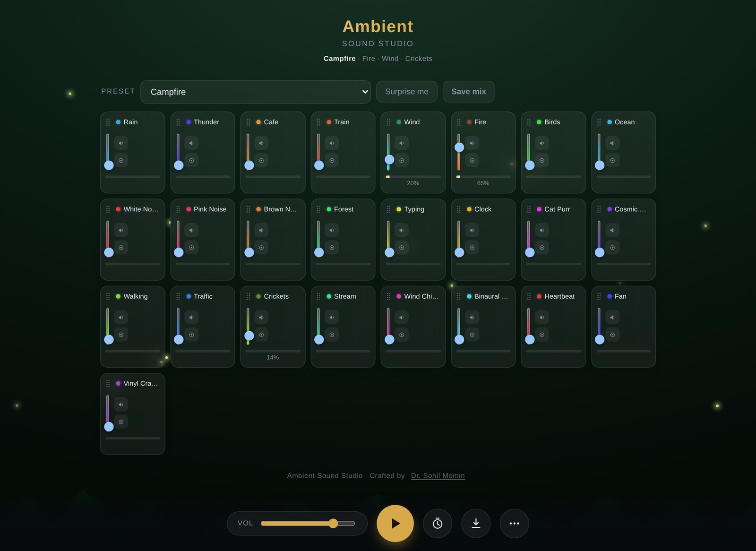Click the Save mix button
756x551 pixels.
click(469, 92)
